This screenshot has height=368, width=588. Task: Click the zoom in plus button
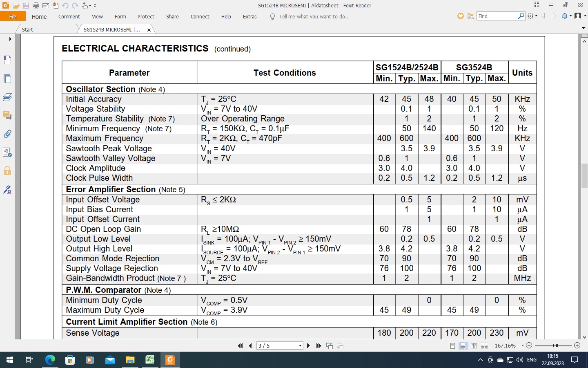tap(577, 346)
